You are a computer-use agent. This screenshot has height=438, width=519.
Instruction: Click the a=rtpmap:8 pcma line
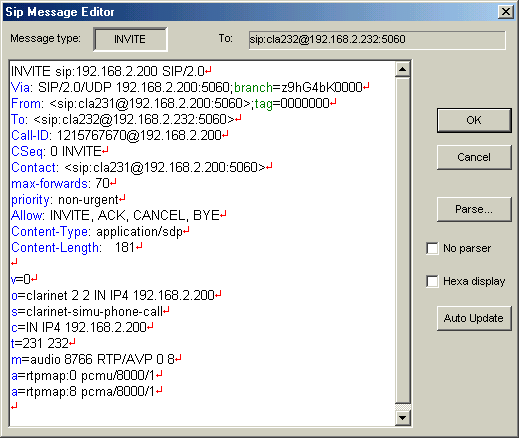87,391
